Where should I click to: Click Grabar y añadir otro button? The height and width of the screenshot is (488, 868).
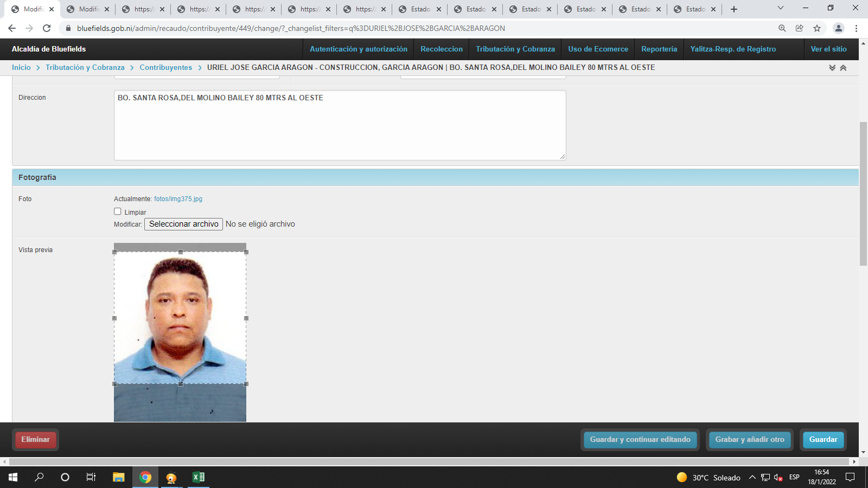tap(750, 440)
